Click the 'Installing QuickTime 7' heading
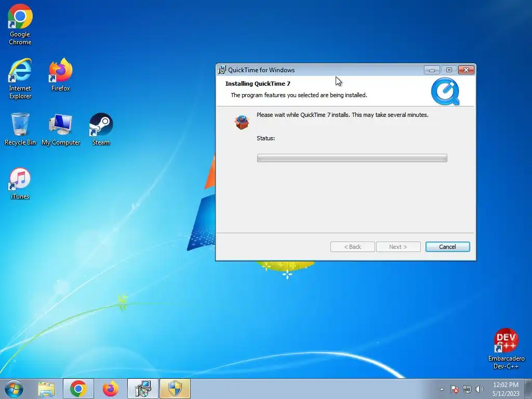Image resolution: width=532 pixels, height=399 pixels. [258, 84]
